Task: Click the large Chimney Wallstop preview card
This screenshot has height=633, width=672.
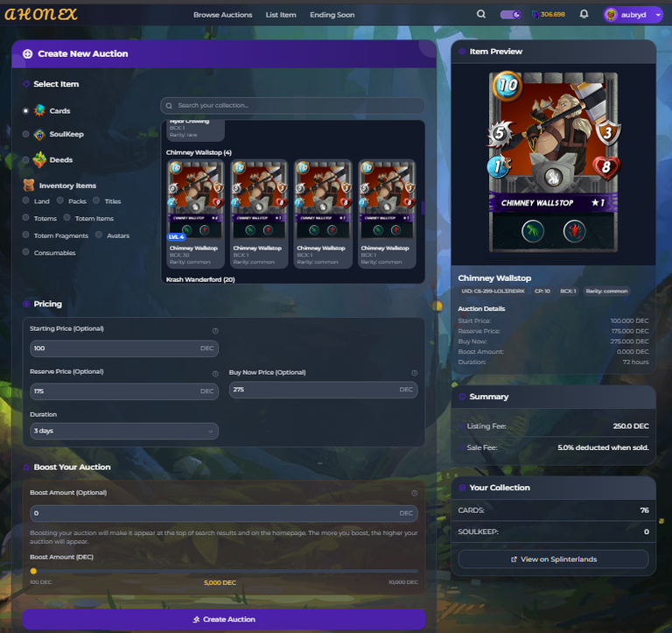Action: (553, 162)
